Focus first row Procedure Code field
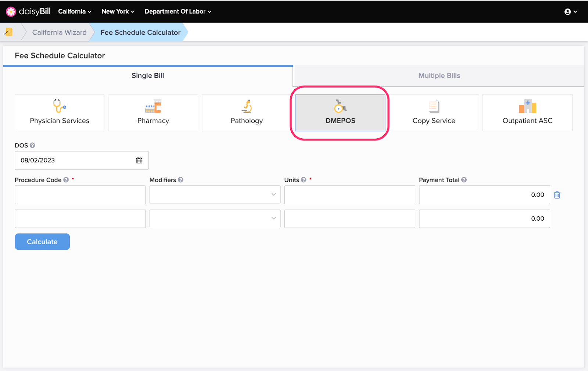Image resolution: width=588 pixels, height=371 pixels. (x=80, y=195)
